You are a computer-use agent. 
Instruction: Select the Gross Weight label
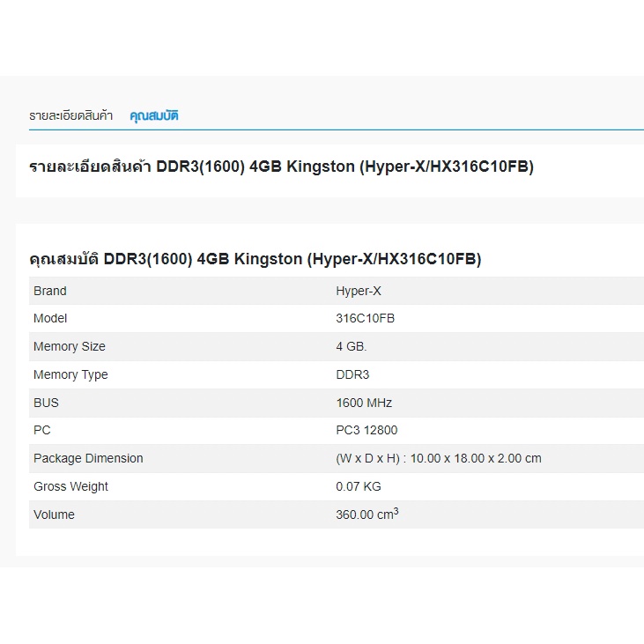pyautogui.click(x=70, y=486)
